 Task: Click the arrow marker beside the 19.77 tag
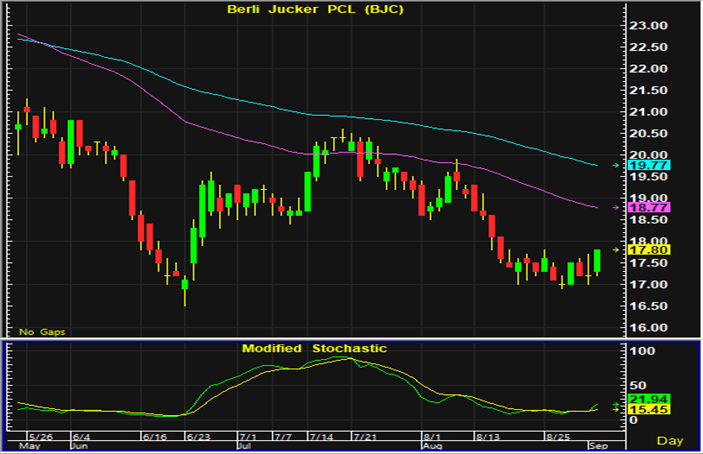pos(614,164)
